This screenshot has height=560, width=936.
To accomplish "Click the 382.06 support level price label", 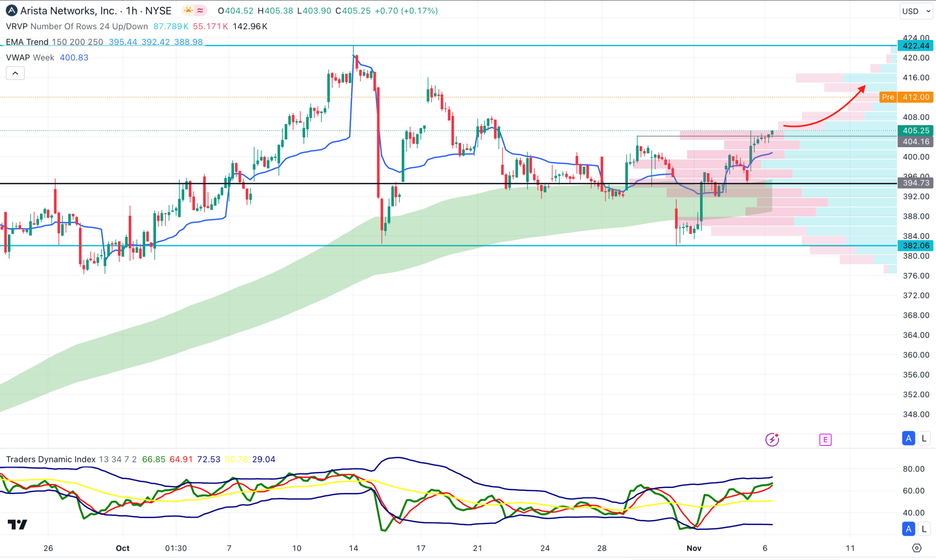I will (915, 246).
